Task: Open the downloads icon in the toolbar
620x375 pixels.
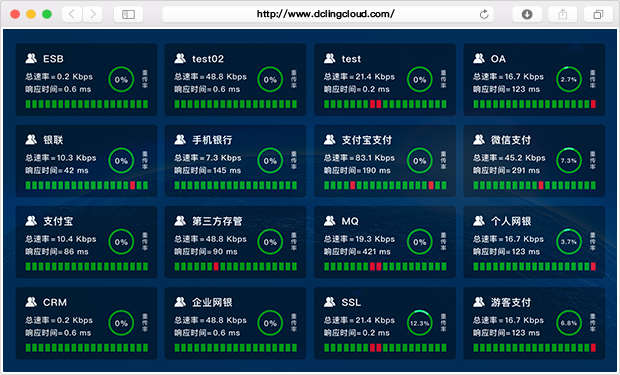Action: pyautogui.click(x=527, y=15)
